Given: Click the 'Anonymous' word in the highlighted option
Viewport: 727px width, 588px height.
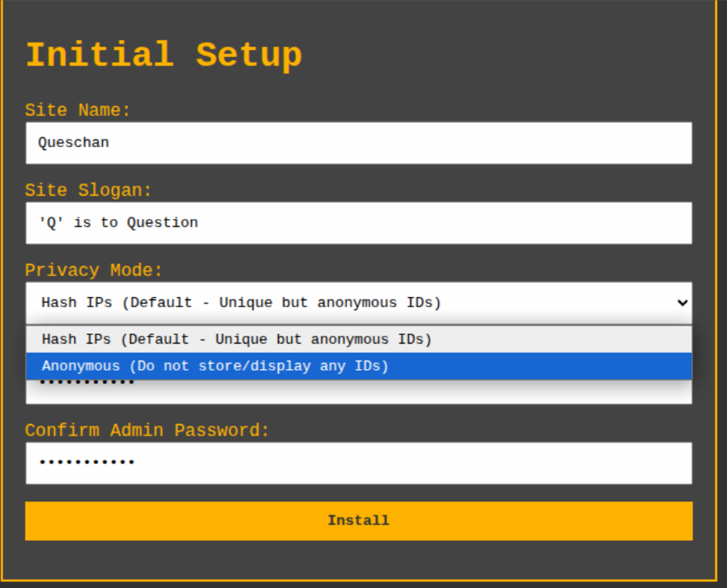Looking at the screenshot, I should (81, 366).
